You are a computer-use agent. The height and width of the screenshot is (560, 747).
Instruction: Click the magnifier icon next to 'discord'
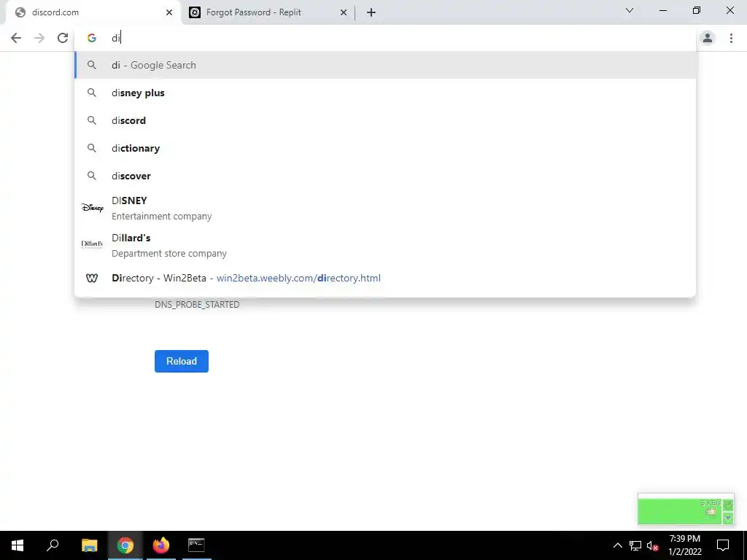pyautogui.click(x=92, y=120)
